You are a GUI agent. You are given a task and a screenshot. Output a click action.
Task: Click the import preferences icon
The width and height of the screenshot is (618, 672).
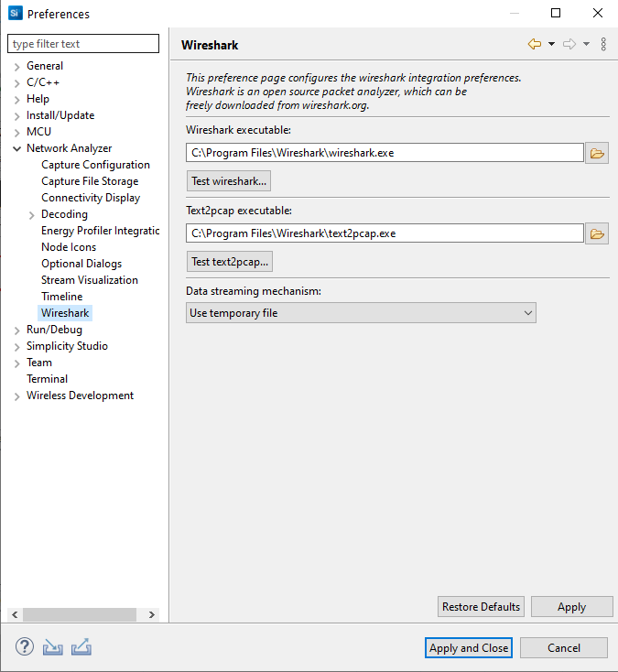[x=53, y=647]
